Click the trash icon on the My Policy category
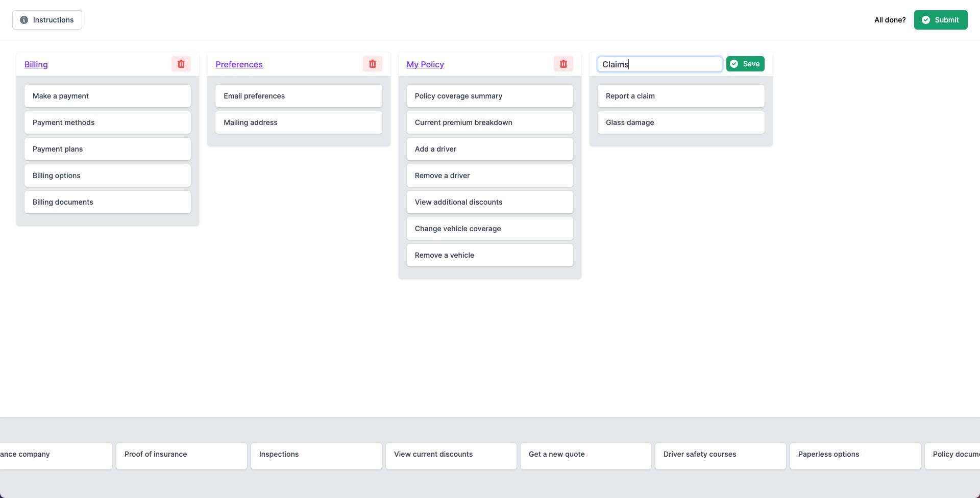Image resolution: width=980 pixels, height=498 pixels. point(563,64)
